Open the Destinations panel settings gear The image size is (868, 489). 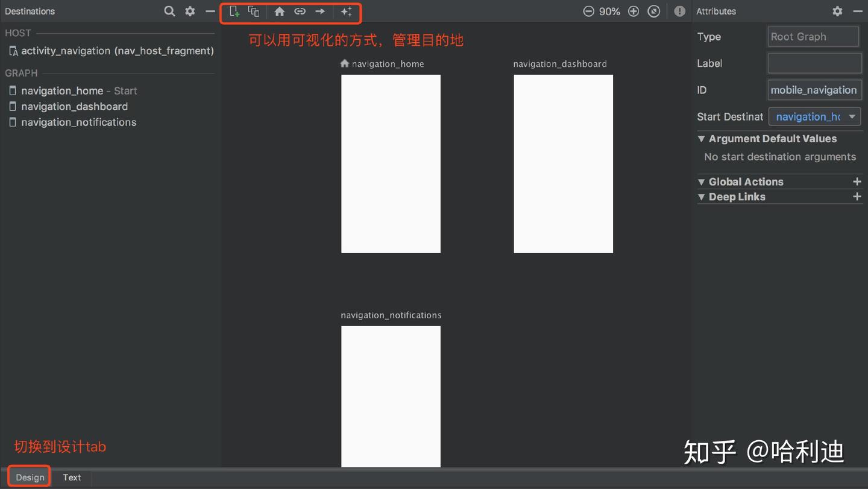[x=190, y=11]
